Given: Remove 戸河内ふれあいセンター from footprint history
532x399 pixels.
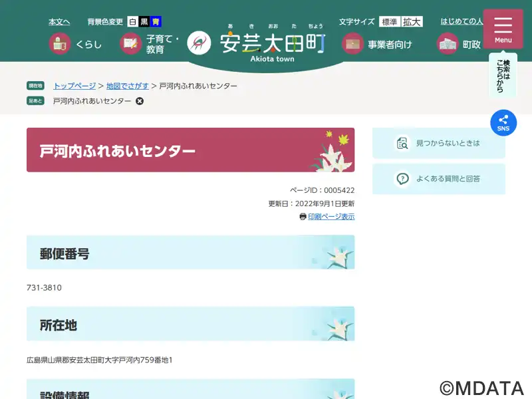Looking at the screenshot, I should click(x=140, y=101).
